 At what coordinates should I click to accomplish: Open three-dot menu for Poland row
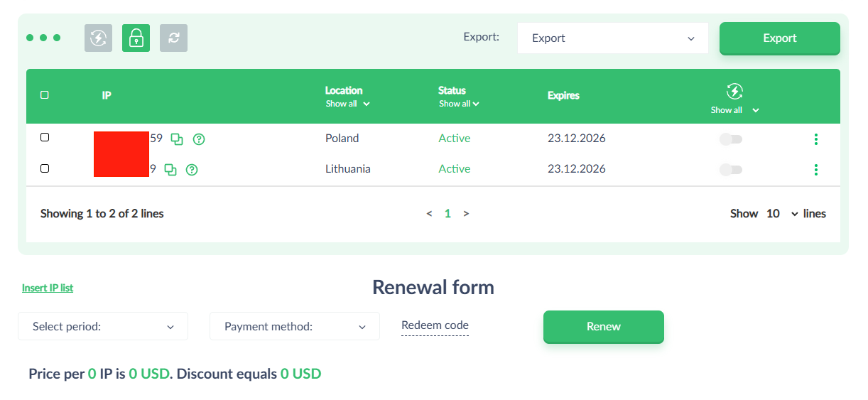[x=815, y=139]
